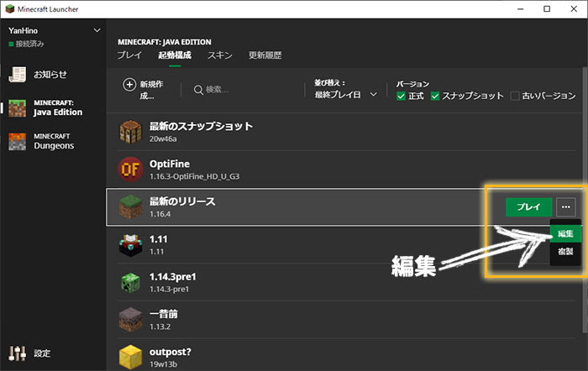The width and height of the screenshot is (588, 371).
Task: Open settings sliders icon at bottom left
Action: (18, 353)
